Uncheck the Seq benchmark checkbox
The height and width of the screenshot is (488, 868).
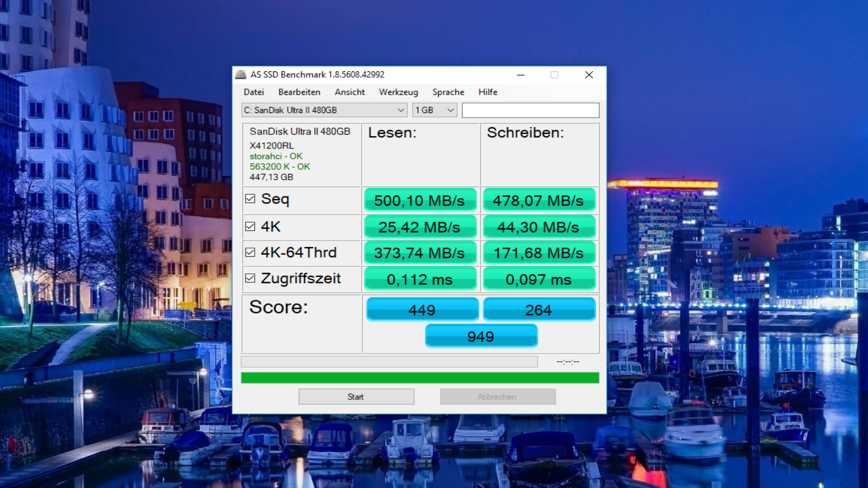pyautogui.click(x=250, y=199)
